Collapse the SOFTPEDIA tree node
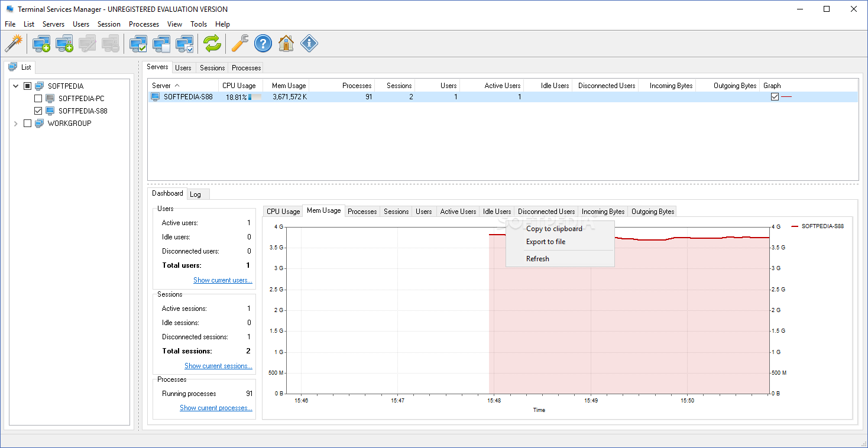 pyautogui.click(x=16, y=86)
